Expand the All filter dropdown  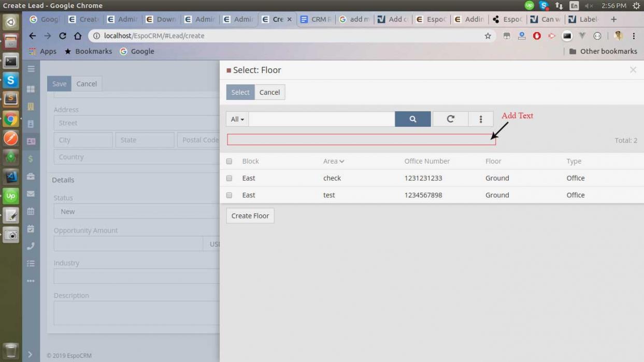(x=237, y=119)
